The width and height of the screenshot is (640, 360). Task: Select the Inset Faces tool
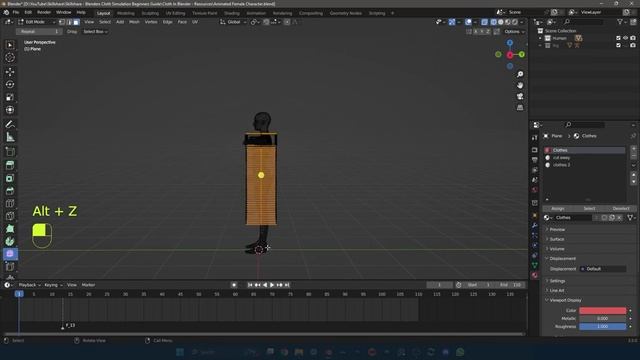click(10, 178)
